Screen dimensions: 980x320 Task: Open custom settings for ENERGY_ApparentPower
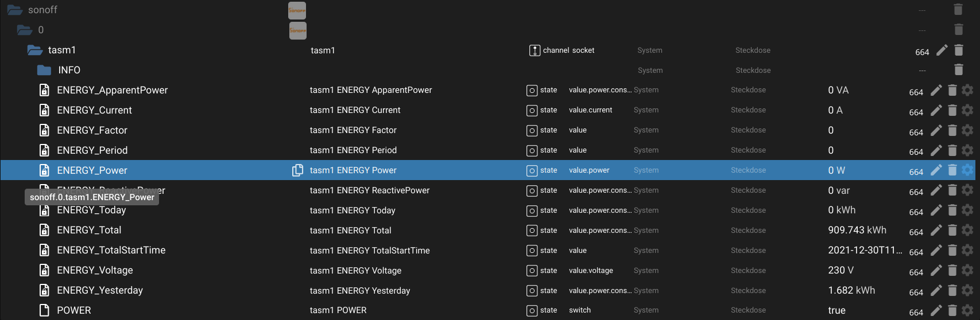[967, 90]
